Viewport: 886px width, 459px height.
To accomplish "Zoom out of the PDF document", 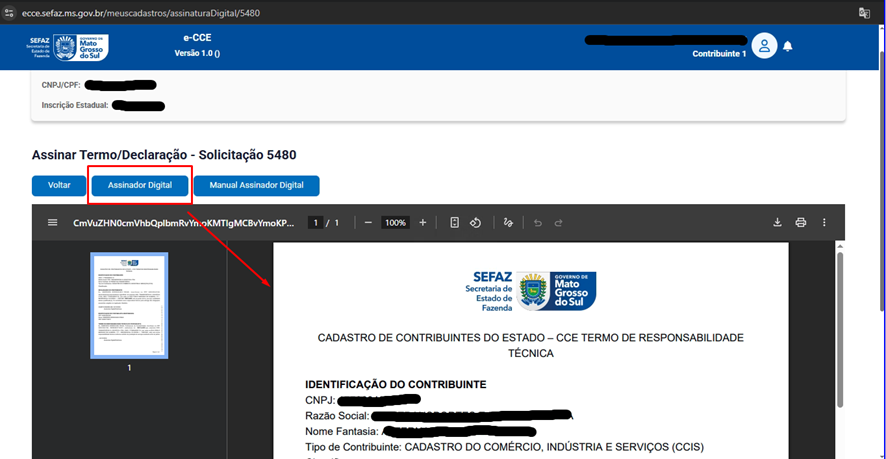I will coord(368,222).
